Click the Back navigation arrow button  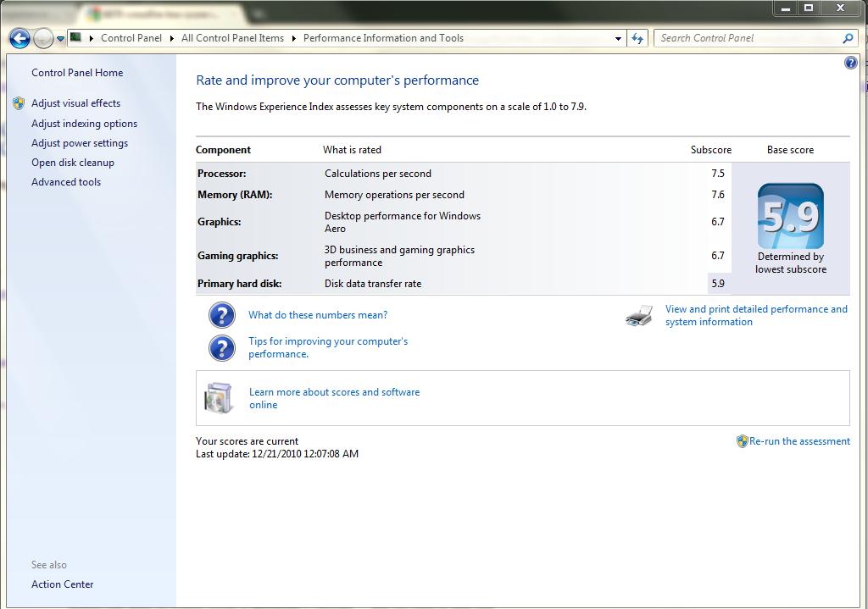click(x=19, y=38)
